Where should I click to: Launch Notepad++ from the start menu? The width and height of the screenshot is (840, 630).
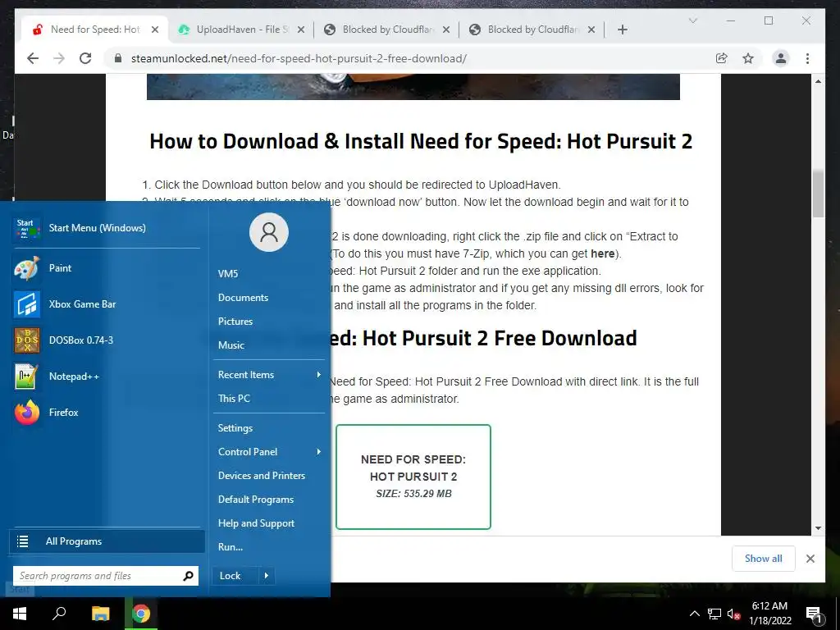click(x=73, y=376)
